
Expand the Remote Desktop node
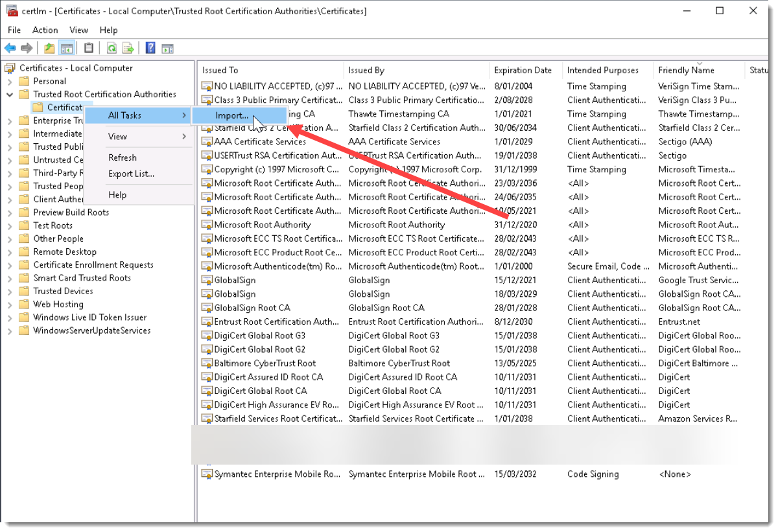10,252
